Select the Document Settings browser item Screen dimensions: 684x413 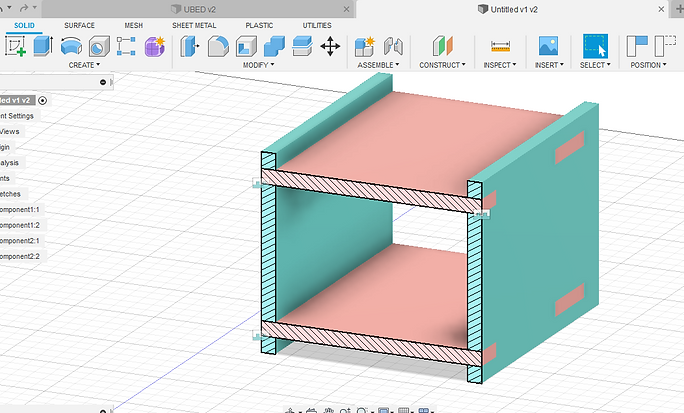17,116
